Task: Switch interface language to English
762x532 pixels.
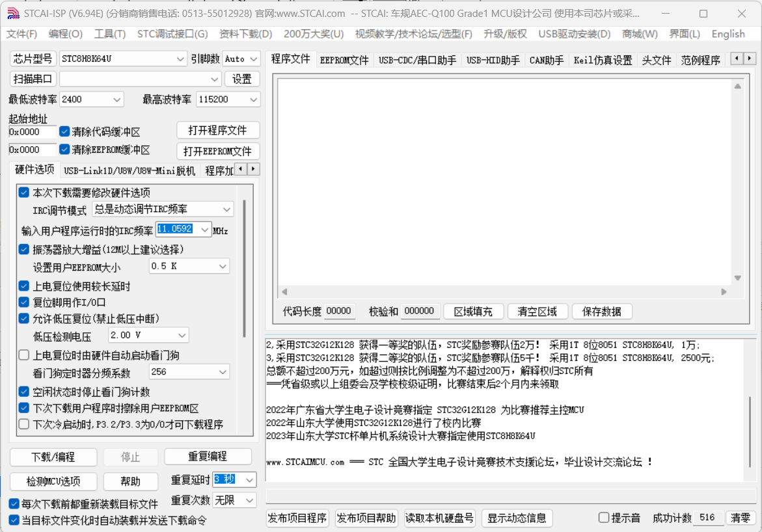Action: click(x=728, y=34)
